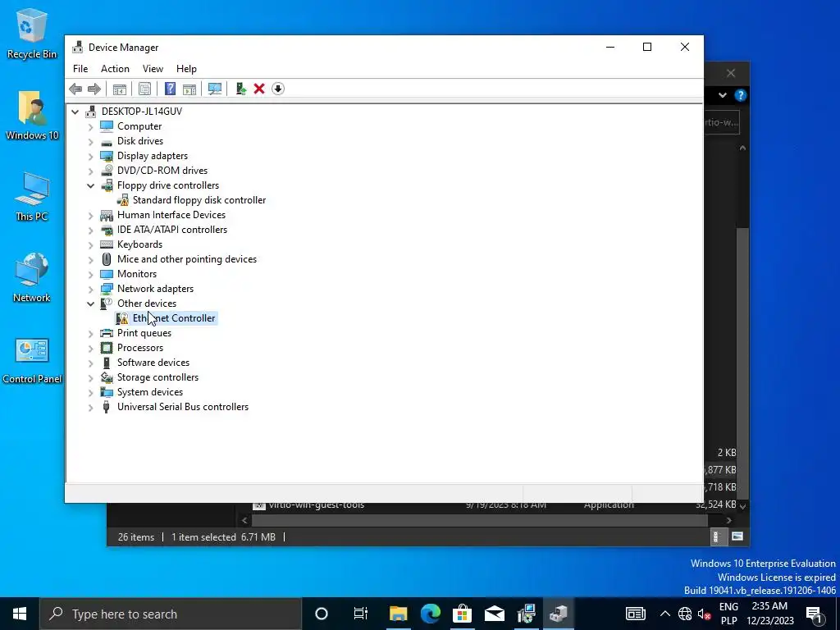Select the Monitors category

pyautogui.click(x=137, y=274)
